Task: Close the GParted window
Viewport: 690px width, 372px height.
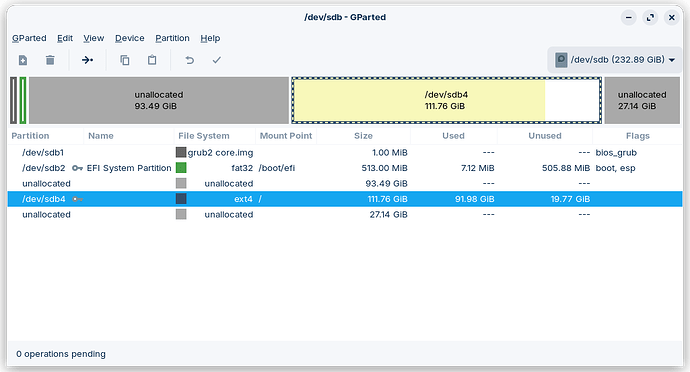Action: click(x=672, y=18)
